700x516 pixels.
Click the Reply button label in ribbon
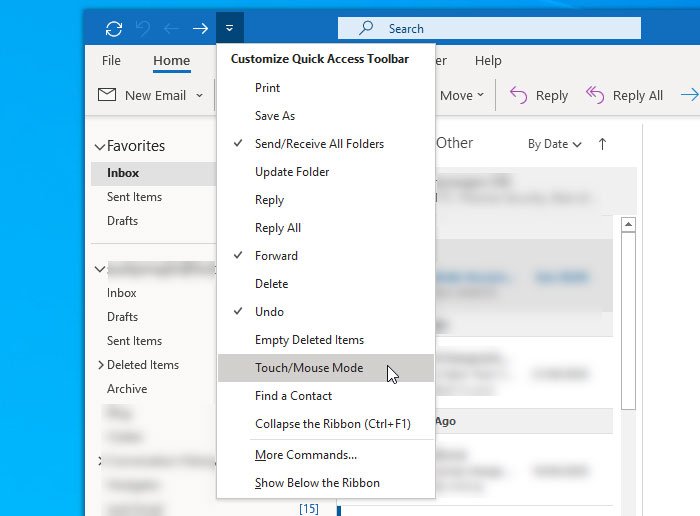552,96
